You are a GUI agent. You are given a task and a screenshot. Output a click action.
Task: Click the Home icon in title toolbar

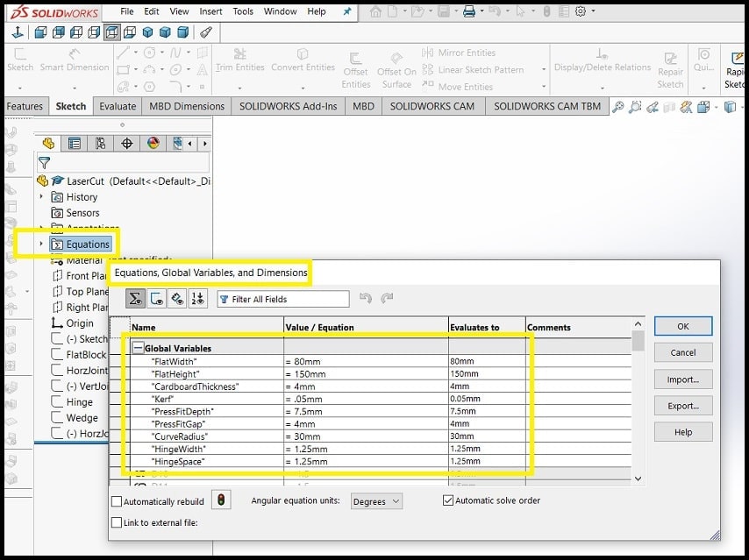tap(376, 11)
